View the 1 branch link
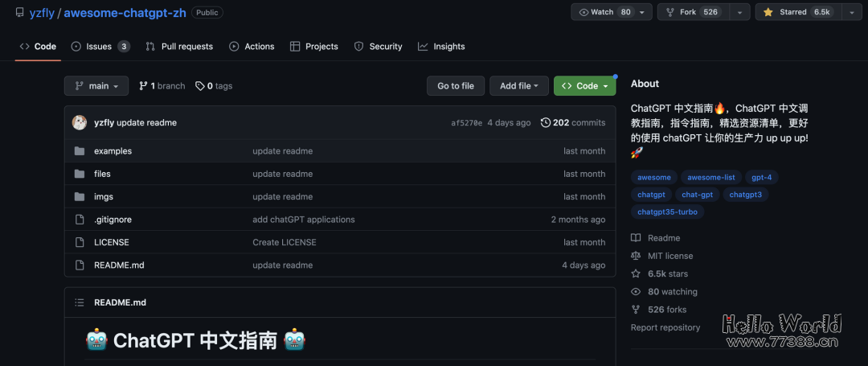Screen dimensions: 868x366 point(162,86)
